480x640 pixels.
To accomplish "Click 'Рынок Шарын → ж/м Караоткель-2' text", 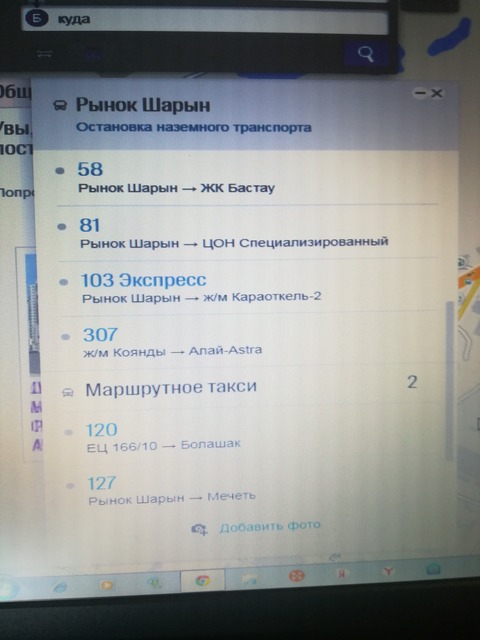I will (202, 297).
